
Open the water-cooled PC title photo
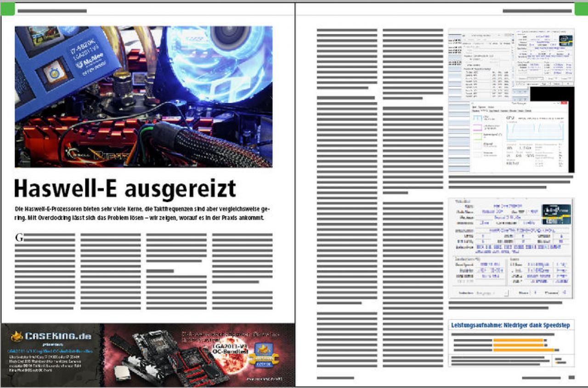click(143, 97)
